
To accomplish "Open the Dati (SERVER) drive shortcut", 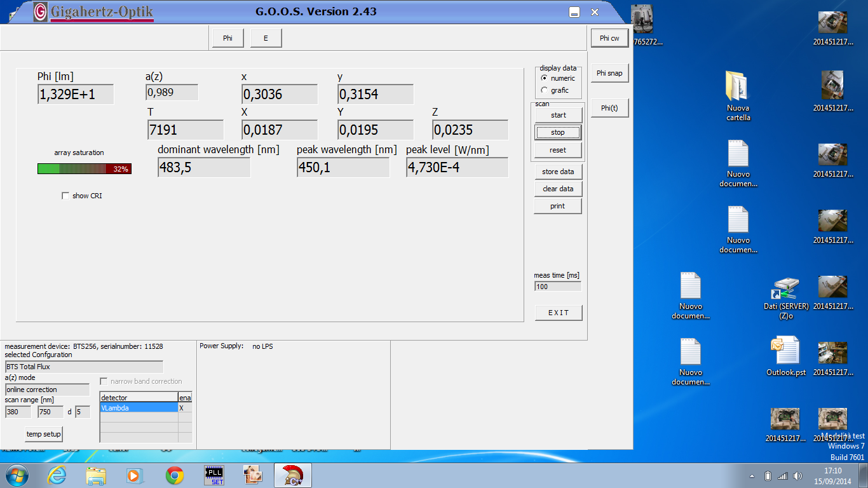I will click(786, 296).
